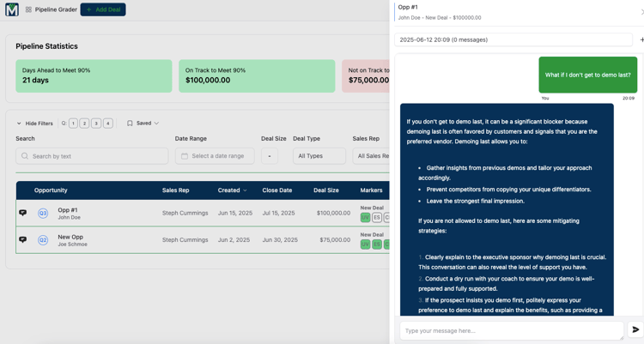Click the Search by text field

point(92,156)
